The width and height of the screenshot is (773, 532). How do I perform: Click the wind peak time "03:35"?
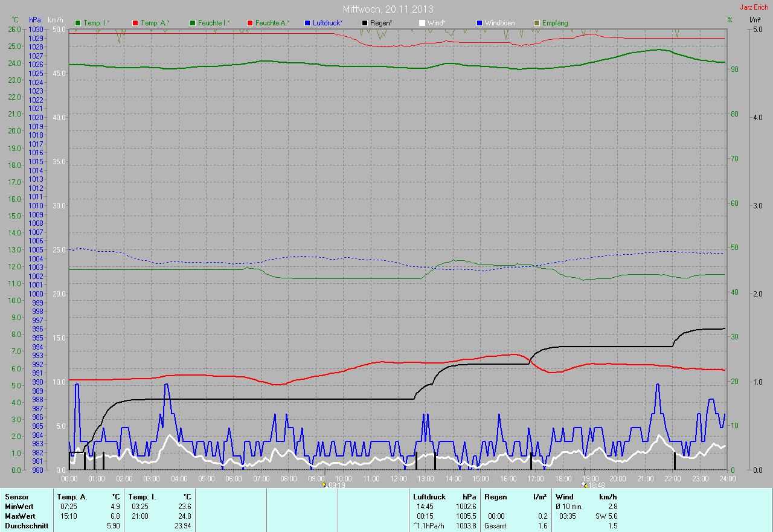[x=568, y=516]
